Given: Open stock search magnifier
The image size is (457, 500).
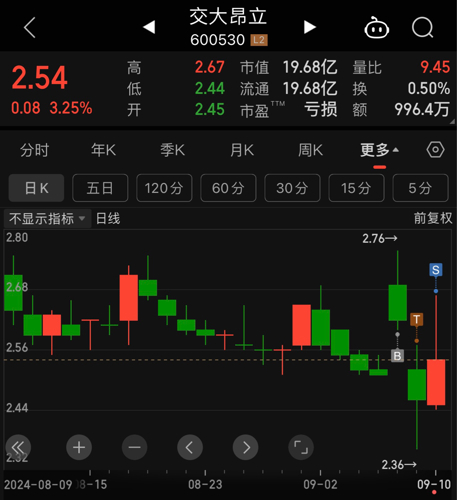Looking at the screenshot, I should pyautogui.click(x=422, y=28).
